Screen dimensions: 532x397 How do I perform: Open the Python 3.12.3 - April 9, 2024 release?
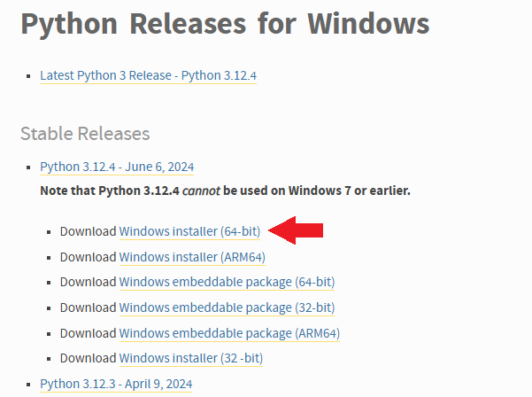116,384
